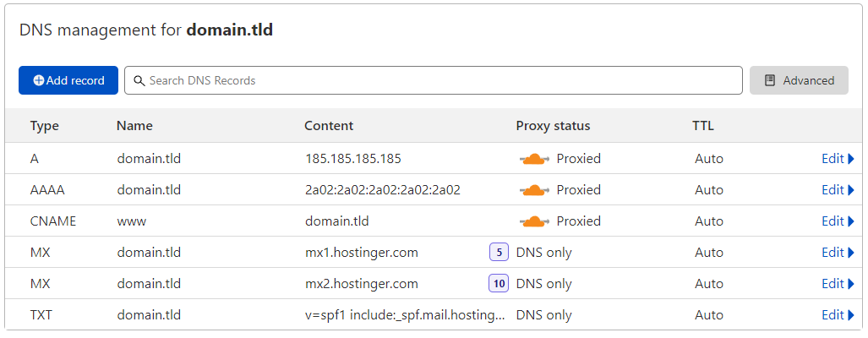The height and width of the screenshot is (338, 868).
Task: Click the proxied cloud icon on the AAAA row
Action: 534,190
